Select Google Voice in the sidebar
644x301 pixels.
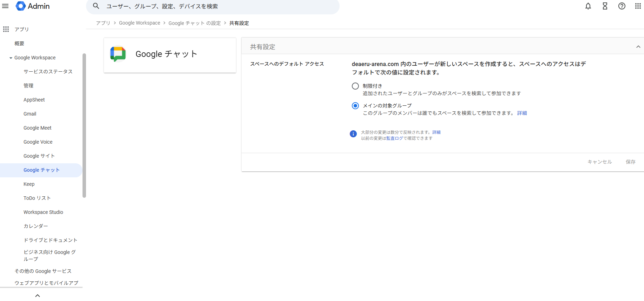pyautogui.click(x=38, y=142)
